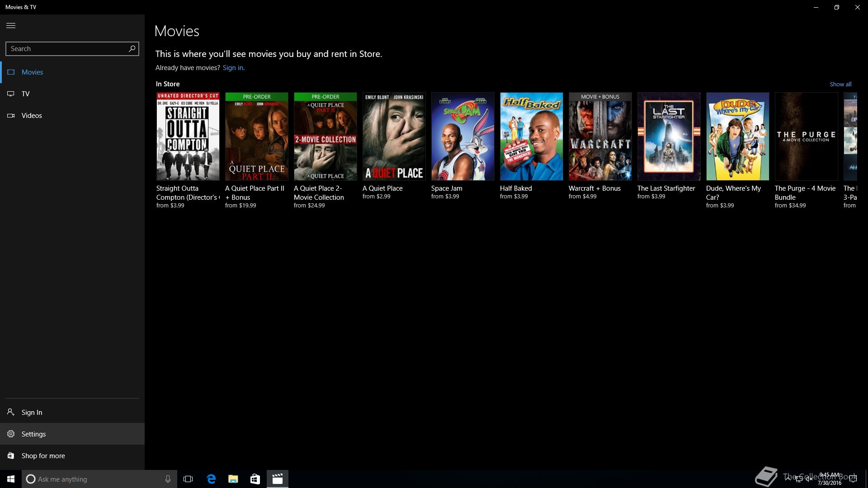Click the search magnifier icon
This screenshot has width=868, height=488.
point(132,48)
